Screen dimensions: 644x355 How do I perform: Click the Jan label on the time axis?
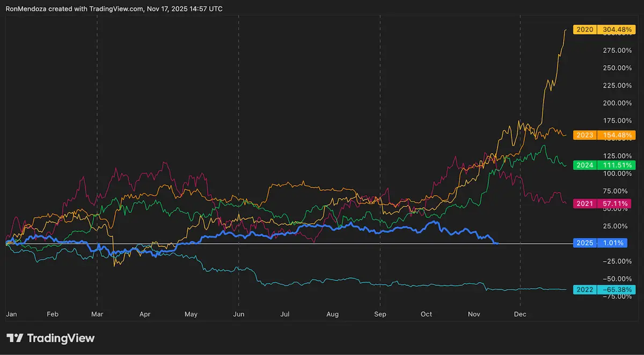pyautogui.click(x=11, y=314)
